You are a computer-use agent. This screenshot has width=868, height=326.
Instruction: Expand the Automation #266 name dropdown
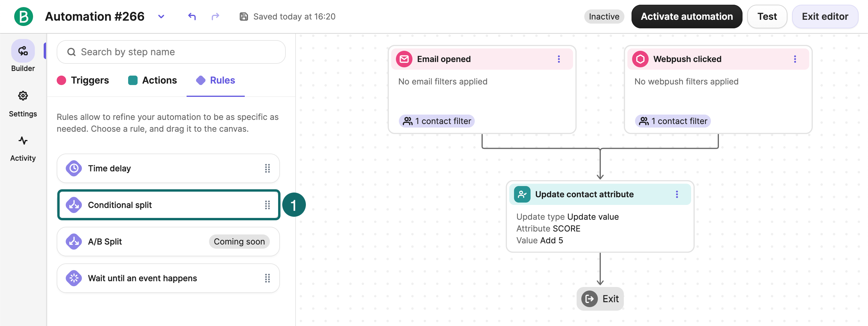(161, 17)
